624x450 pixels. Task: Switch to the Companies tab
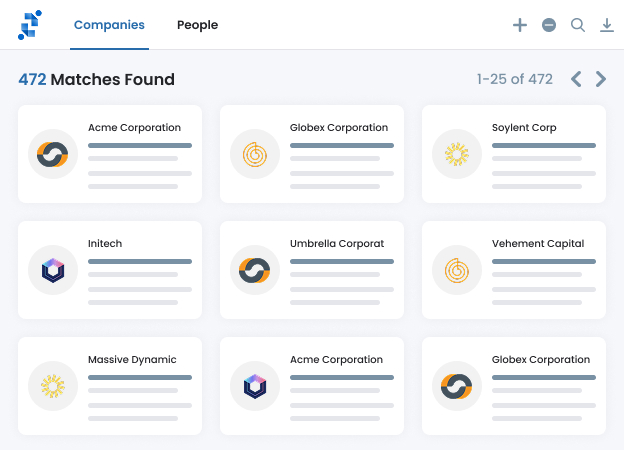tap(109, 25)
